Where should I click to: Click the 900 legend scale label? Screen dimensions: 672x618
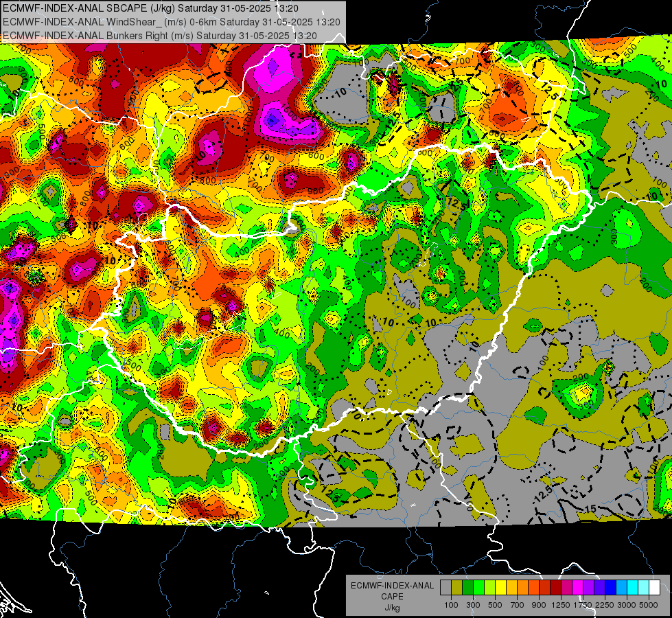click(539, 605)
